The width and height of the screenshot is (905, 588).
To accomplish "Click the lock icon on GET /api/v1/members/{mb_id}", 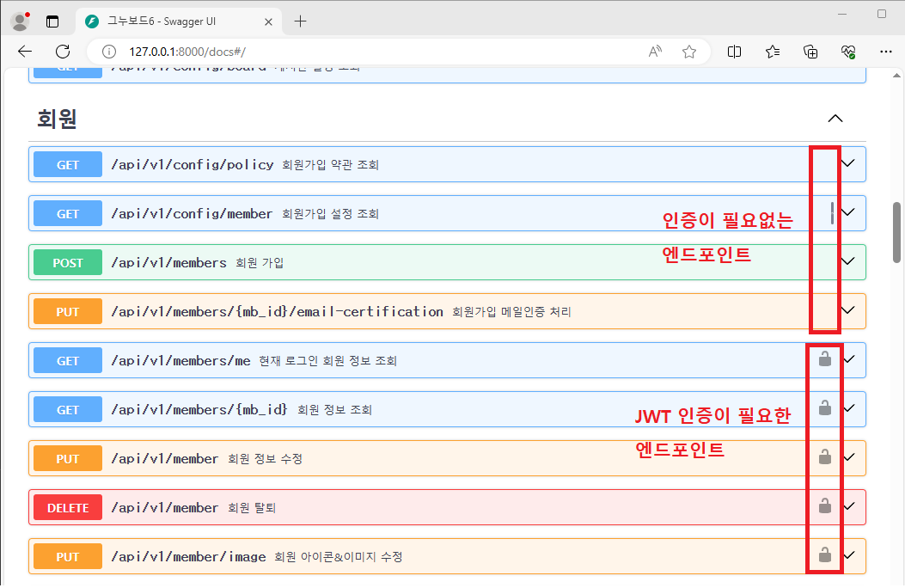I will pos(824,408).
